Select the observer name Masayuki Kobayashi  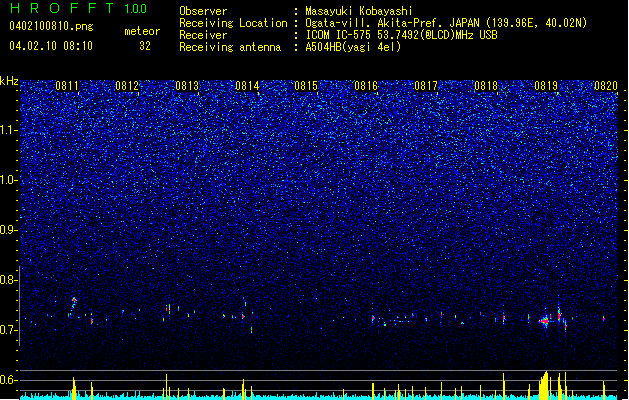tap(359, 11)
